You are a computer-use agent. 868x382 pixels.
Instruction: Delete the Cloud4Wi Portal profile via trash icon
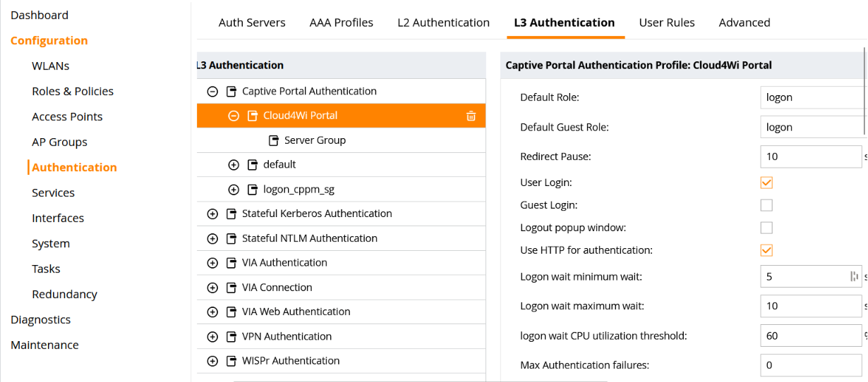coord(471,116)
